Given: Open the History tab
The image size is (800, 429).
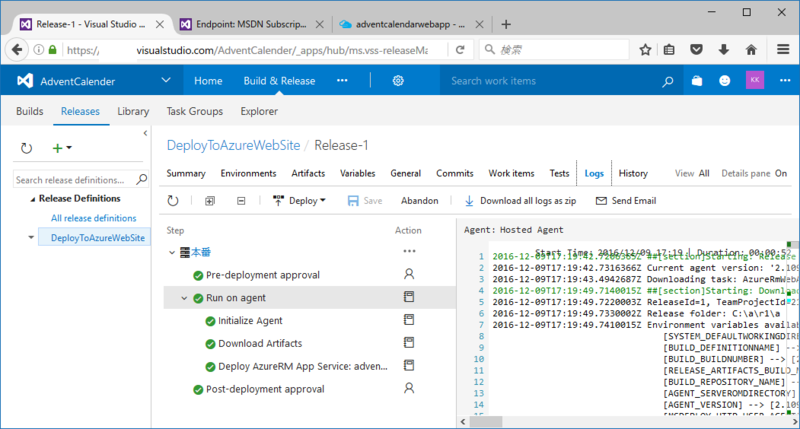Looking at the screenshot, I should pyautogui.click(x=633, y=173).
